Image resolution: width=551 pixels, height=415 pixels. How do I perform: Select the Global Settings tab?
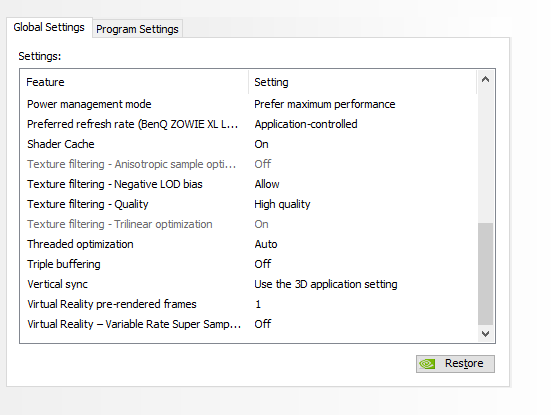tap(49, 27)
